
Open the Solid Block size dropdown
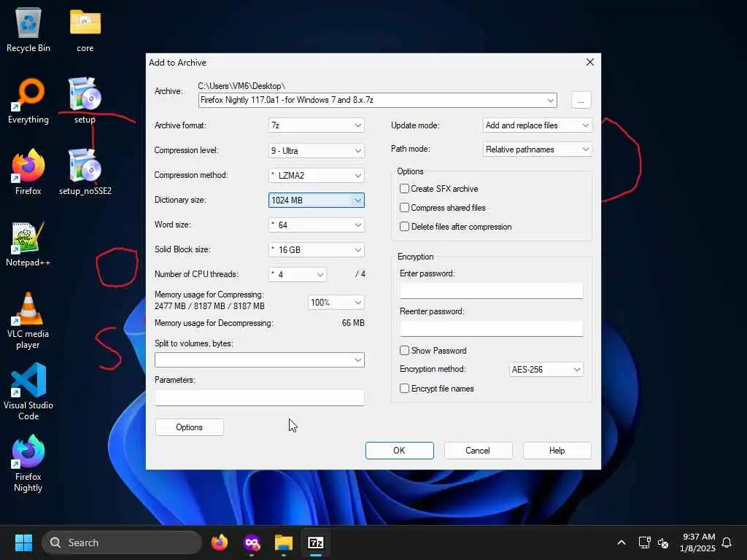317,249
